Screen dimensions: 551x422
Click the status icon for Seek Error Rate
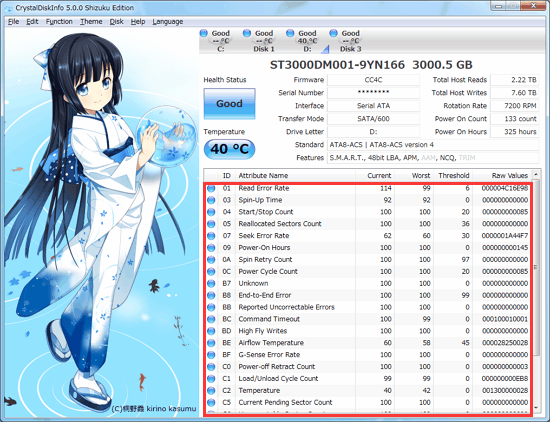pos(211,236)
